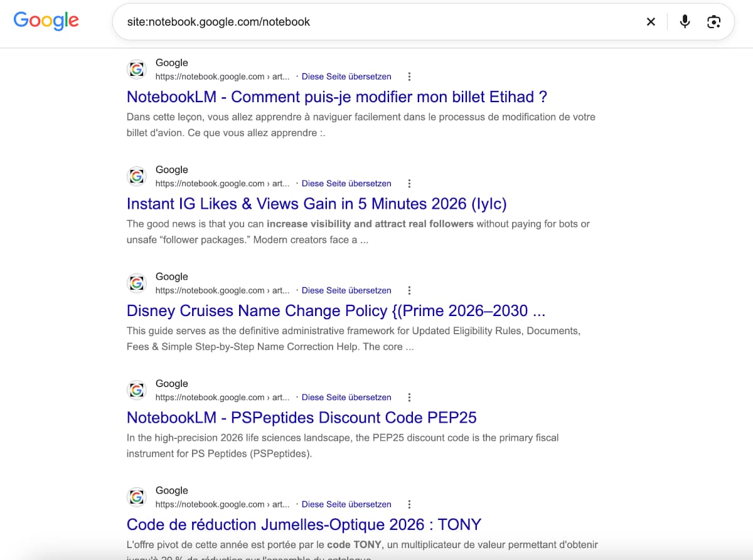Viewport: 753px width, 560px height.
Task: Click 'Diese Seite übersetzen' for the PSPeptides result
Action: click(x=346, y=398)
